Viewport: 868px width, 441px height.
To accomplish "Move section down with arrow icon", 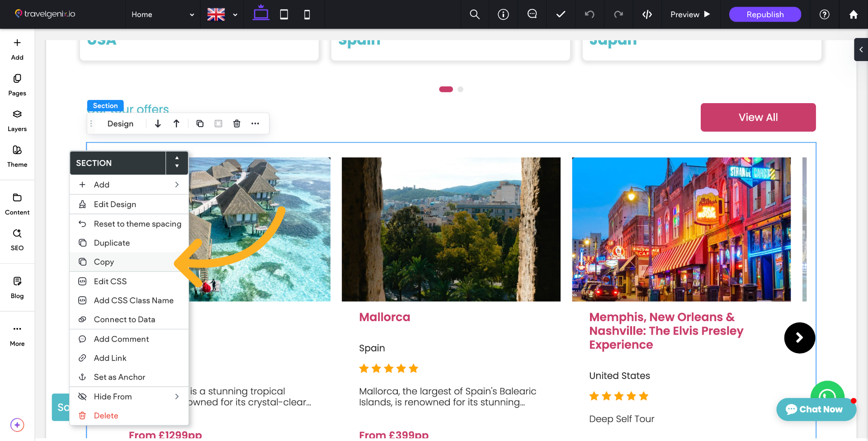I will point(158,123).
